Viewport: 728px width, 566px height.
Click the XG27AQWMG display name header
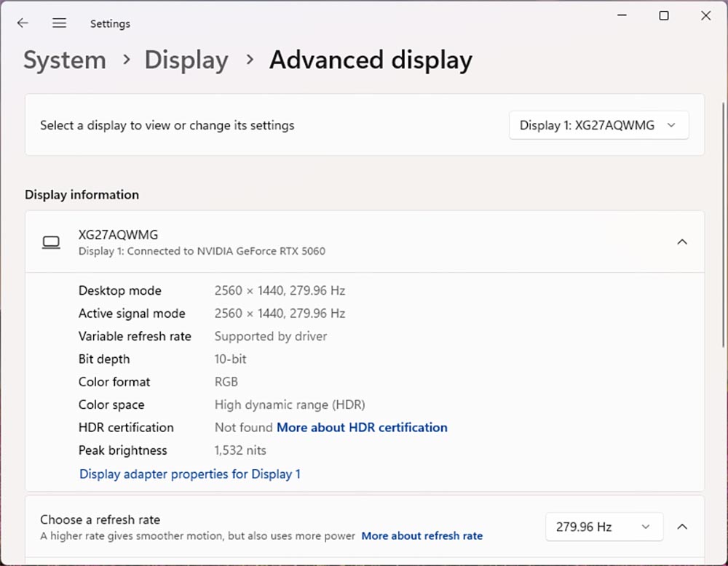pos(118,235)
